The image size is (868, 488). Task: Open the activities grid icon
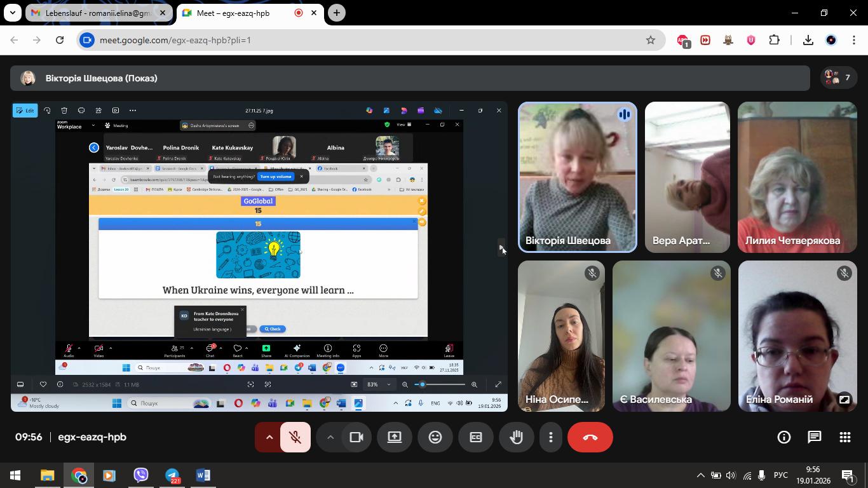pyautogui.click(x=845, y=437)
